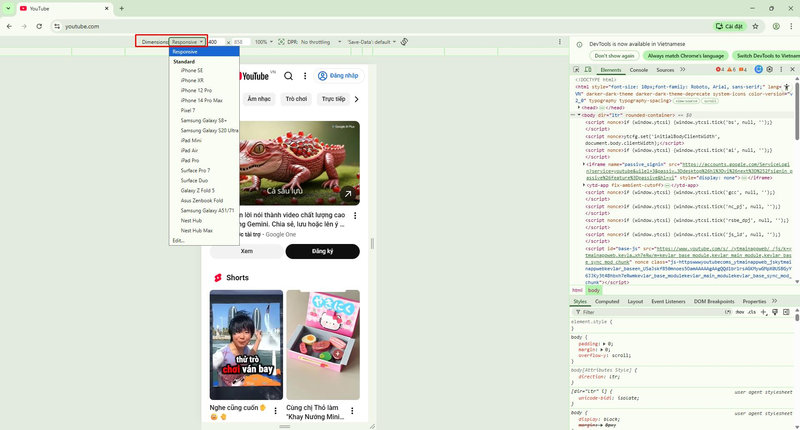
Task: Open the Save-Data default dropdown
Action: (371, 42)
